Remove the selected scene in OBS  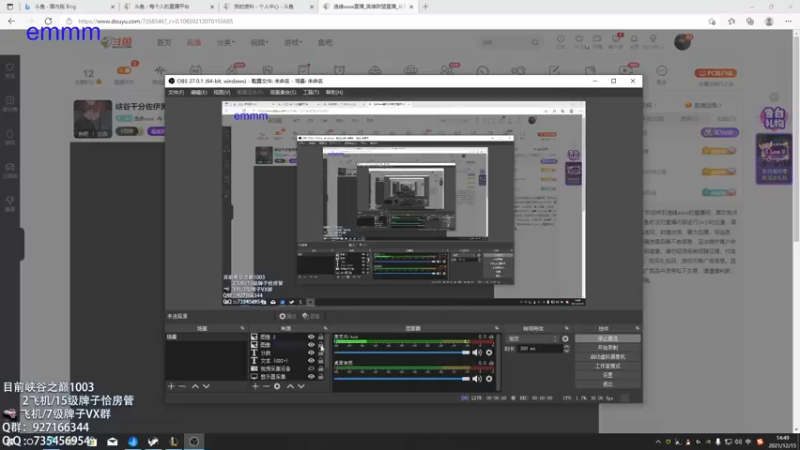click(x=182, y=386)
